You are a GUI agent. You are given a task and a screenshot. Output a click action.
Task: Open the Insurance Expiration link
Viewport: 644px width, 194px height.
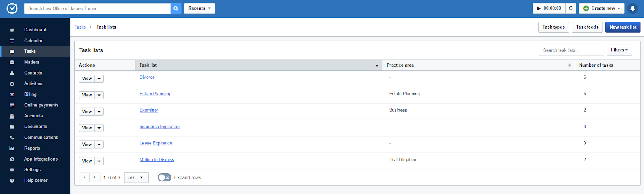click(159, 127)
